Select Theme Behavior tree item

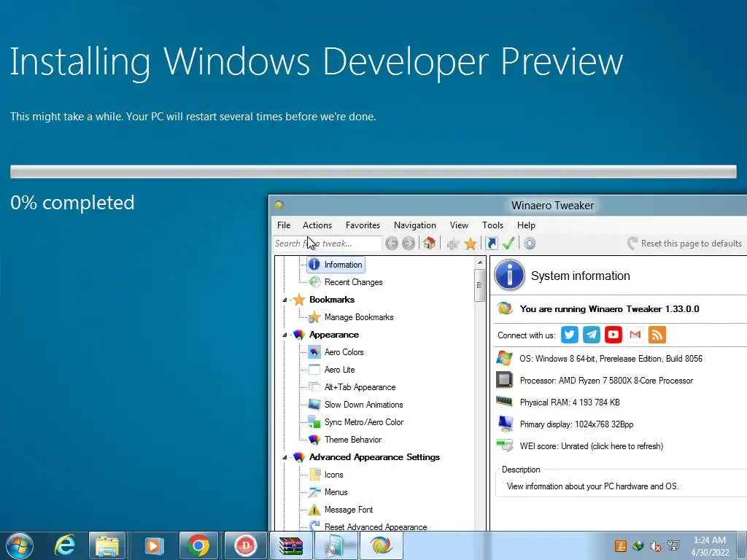click(x=353, y=440)
